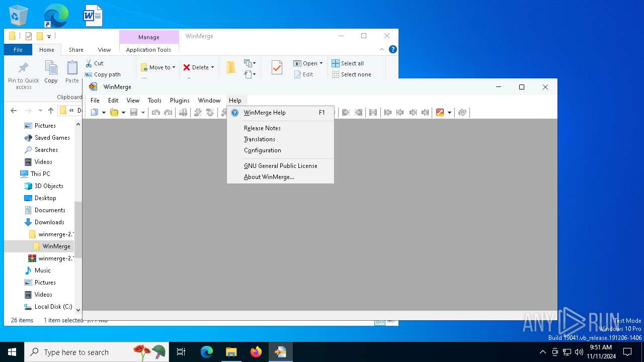Collapse the Explorer ribbon chevron

(382, 49)
